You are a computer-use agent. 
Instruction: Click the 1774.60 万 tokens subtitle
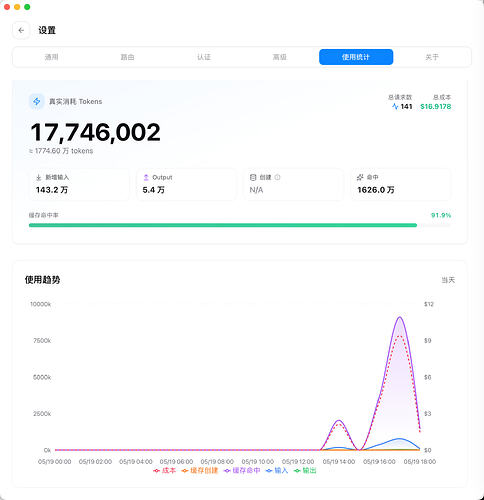click(61, 151)
